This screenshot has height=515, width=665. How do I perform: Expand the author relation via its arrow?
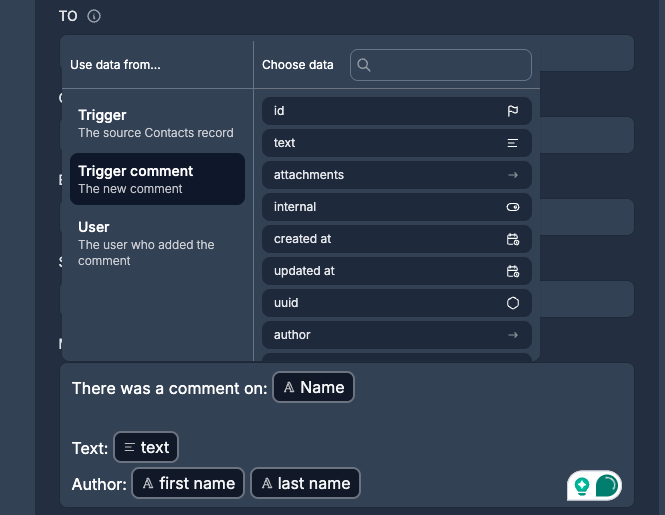(513, 335)
